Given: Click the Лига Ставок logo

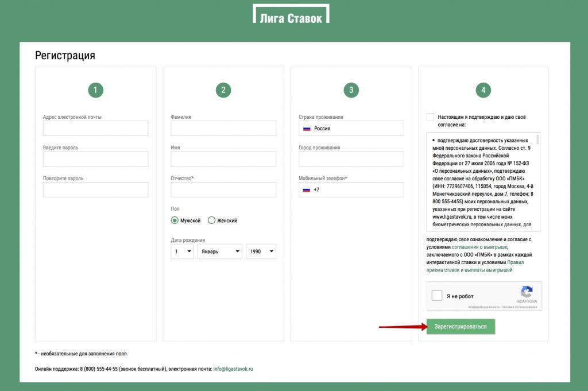Looking at the screenshot, I should tap(291, 14).
